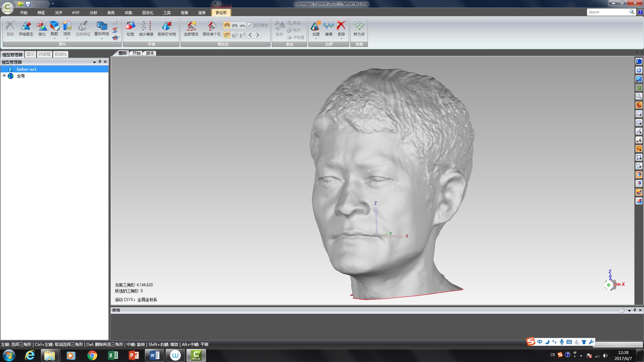
Task: Select father-ex1 in the model manager
Action: 27,69
